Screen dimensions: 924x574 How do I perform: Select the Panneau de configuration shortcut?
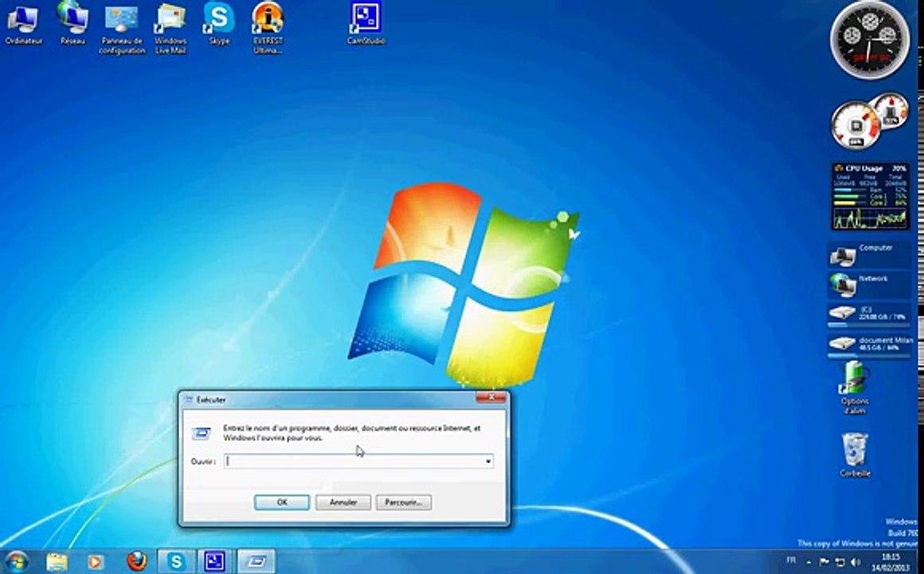[122, 29]
